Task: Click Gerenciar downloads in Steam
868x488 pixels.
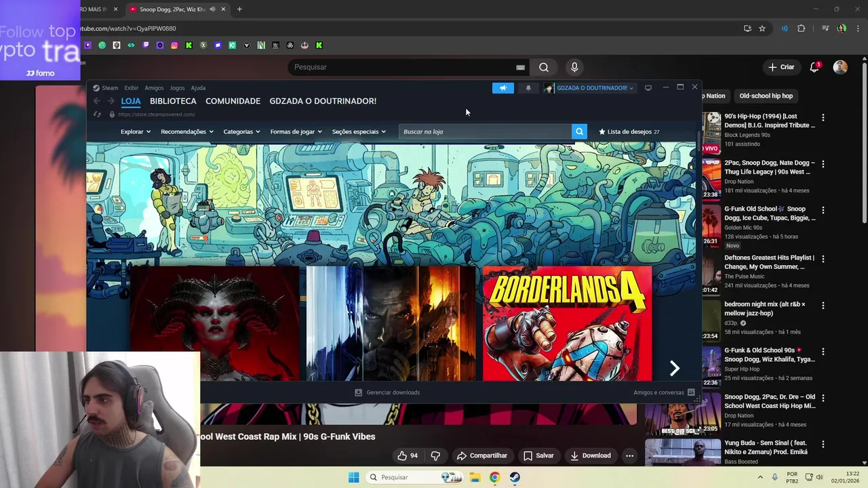Action: click(x=387, y=392)
